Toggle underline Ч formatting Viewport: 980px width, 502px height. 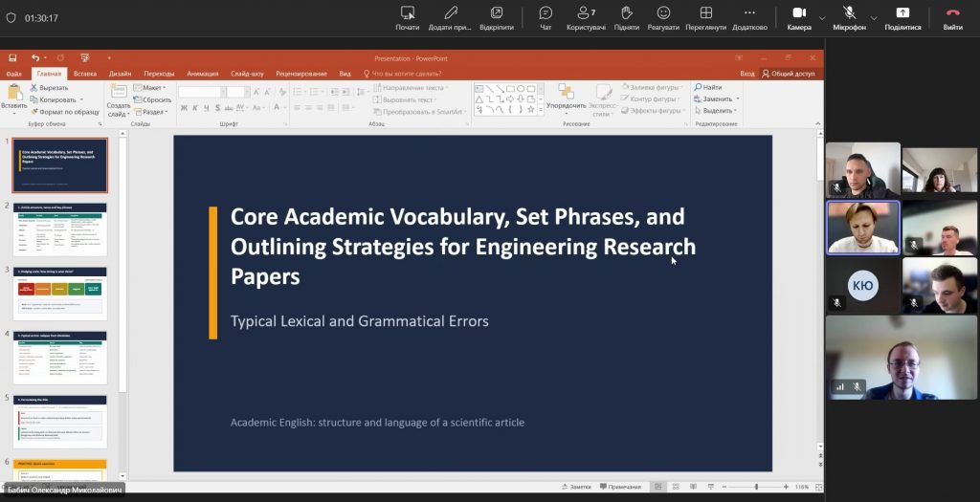pos(207,108)
